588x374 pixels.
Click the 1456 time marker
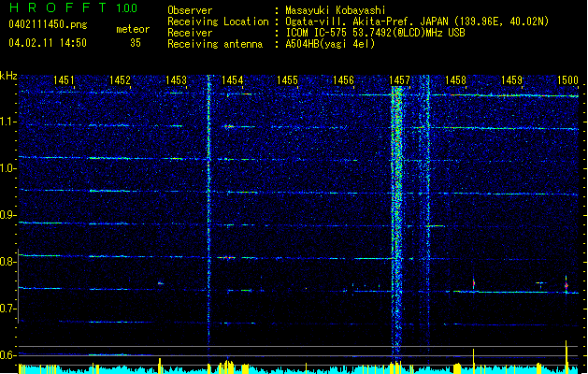343,79
